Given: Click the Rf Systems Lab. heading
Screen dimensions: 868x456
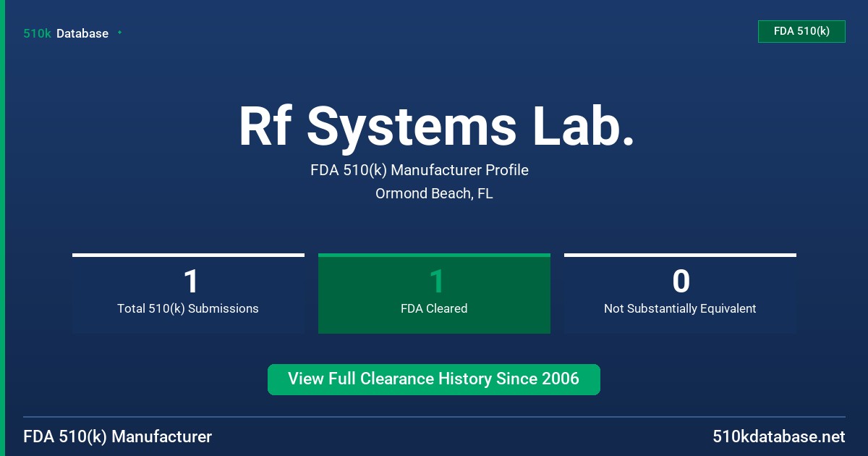Looking at the screenshot, I should coord(437,126).
